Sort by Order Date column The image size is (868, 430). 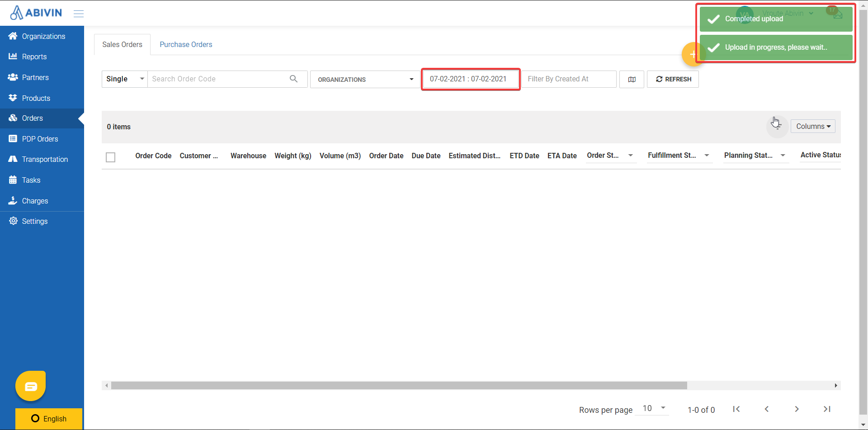click(386, 156)
